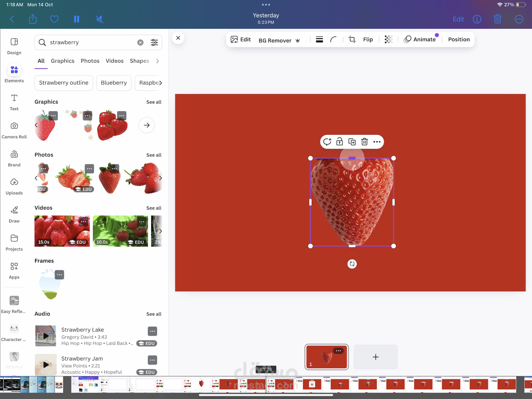This screenshot has height=399, width=532.
Task: Click the rotate handle below the strawberry
Action: tap(352, 264)
